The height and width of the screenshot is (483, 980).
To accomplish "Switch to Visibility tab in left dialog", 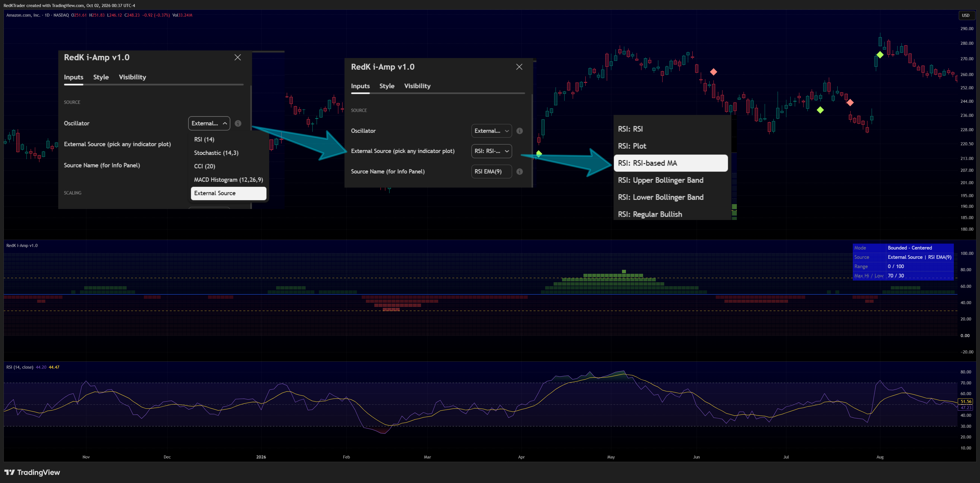I will click(x=132, y=77).
